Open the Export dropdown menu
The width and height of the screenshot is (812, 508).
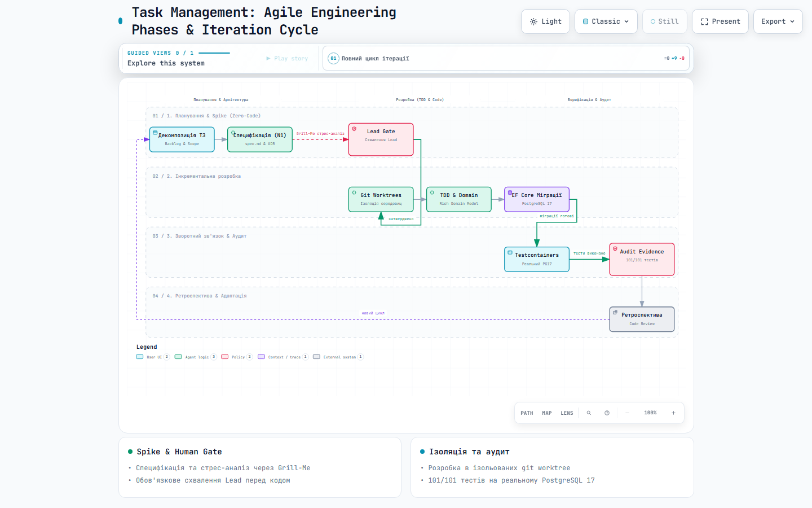(778, 21)
